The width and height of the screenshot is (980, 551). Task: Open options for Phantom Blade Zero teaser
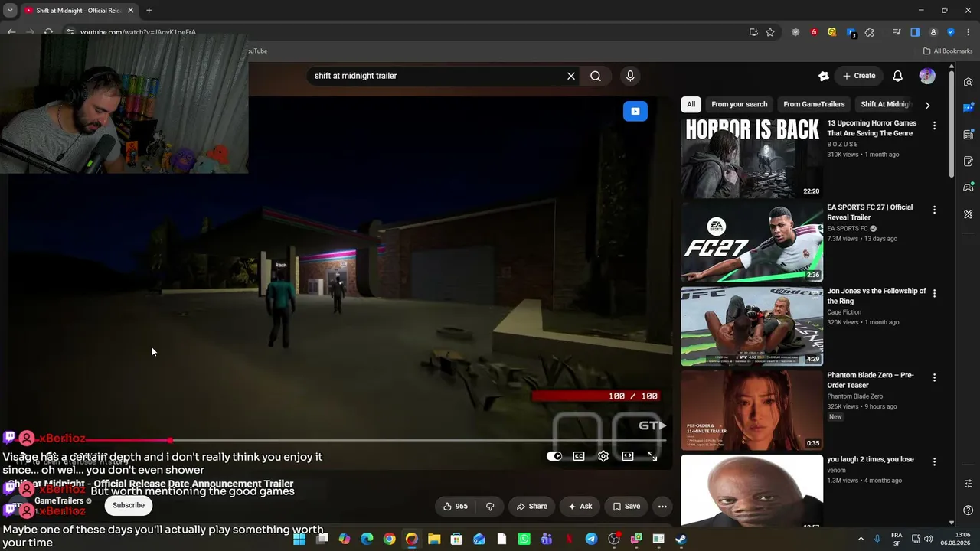click(934, 378)
